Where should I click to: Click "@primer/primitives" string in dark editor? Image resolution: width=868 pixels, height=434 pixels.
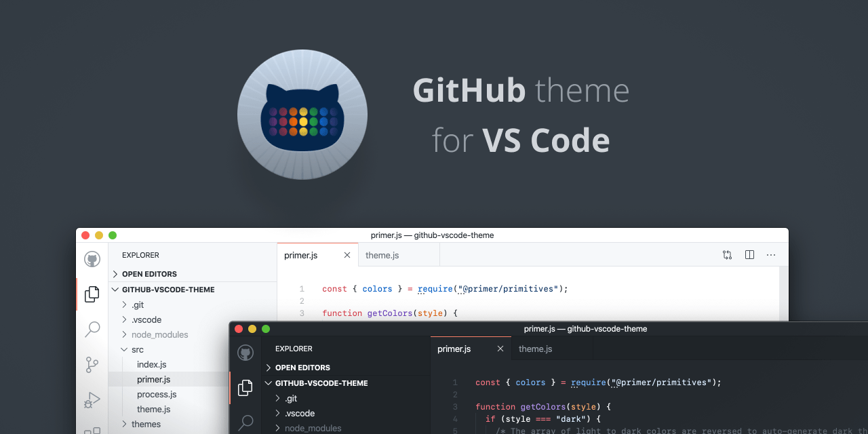point(661,382)
